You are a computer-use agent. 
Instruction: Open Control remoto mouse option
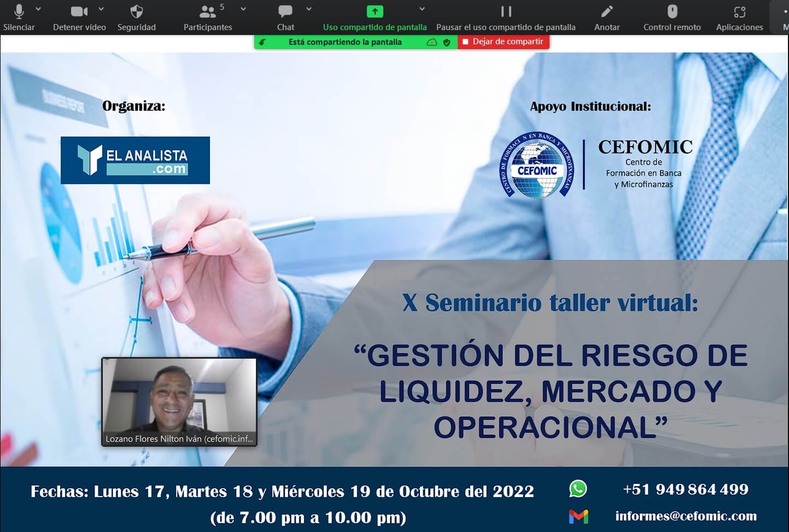point(672,17)
